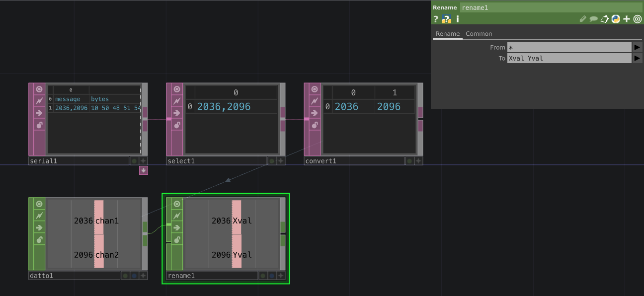Click the down arrow below the serial1 node
This screenshot has width=644, height=296.
click(143, 170)
